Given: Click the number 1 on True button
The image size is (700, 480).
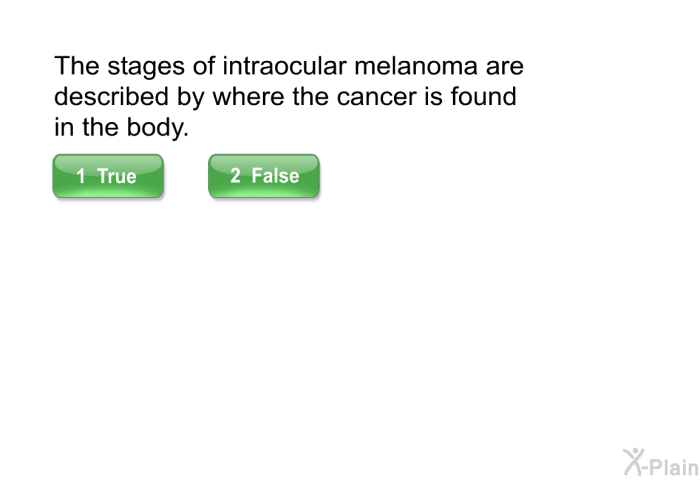Looking at the screenshot, I should click(81, 176).
